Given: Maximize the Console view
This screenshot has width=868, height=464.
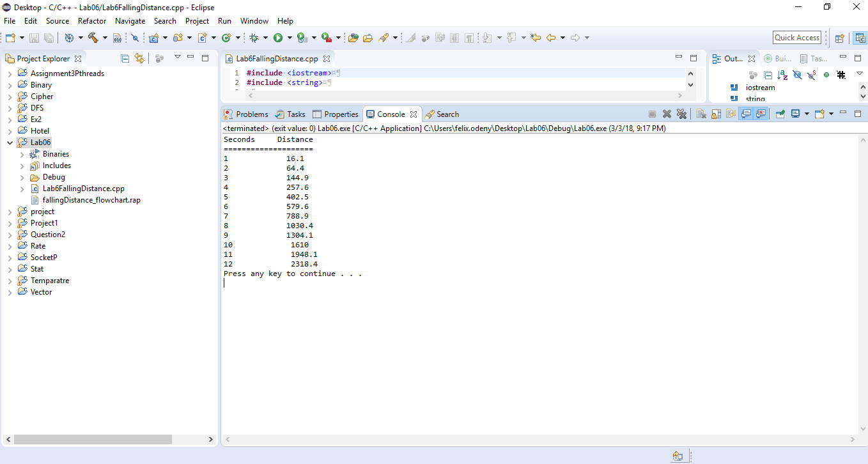Looking at the screenshot, I should [858, 114].
